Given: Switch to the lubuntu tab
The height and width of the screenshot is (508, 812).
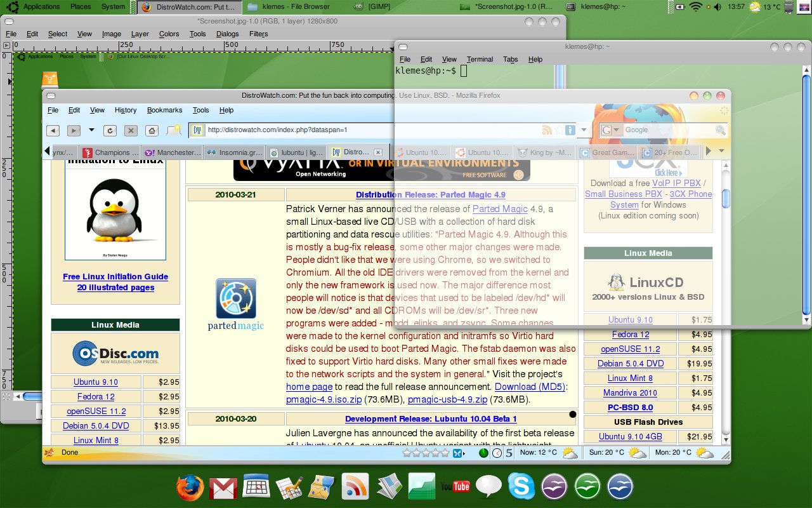Looking at the screenshot, I should pyautogui.click(x=296, y=152).
